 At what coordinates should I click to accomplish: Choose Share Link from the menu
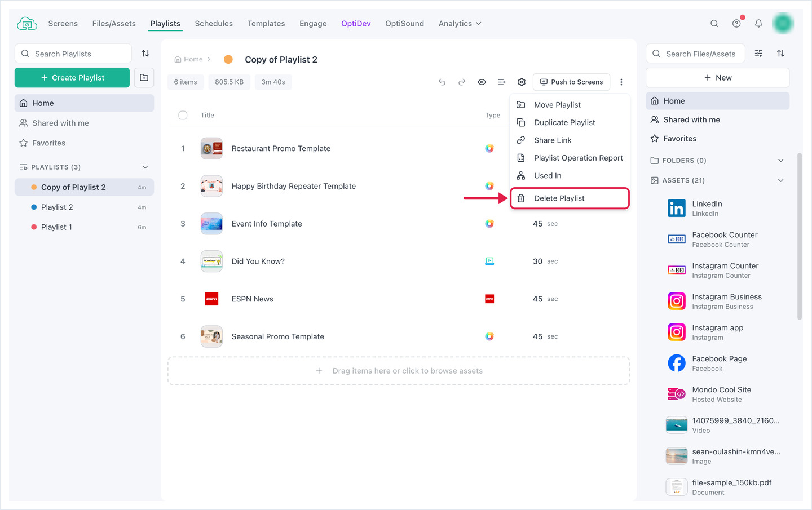(570, 140)
